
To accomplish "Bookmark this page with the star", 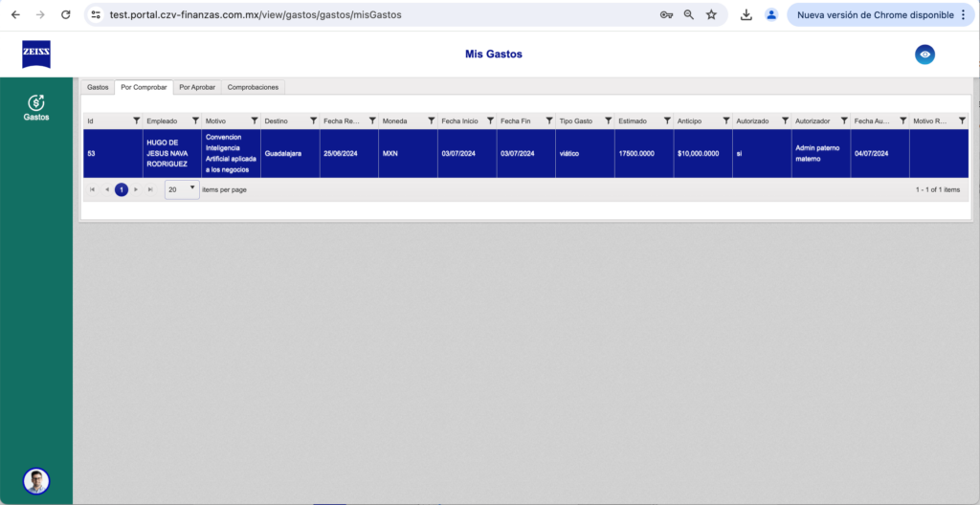I will pos(711,14).
